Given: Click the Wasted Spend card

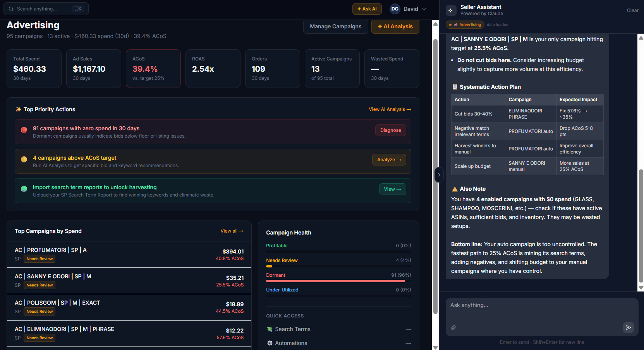Looking at the screenshot, I should tap(392, 69).
